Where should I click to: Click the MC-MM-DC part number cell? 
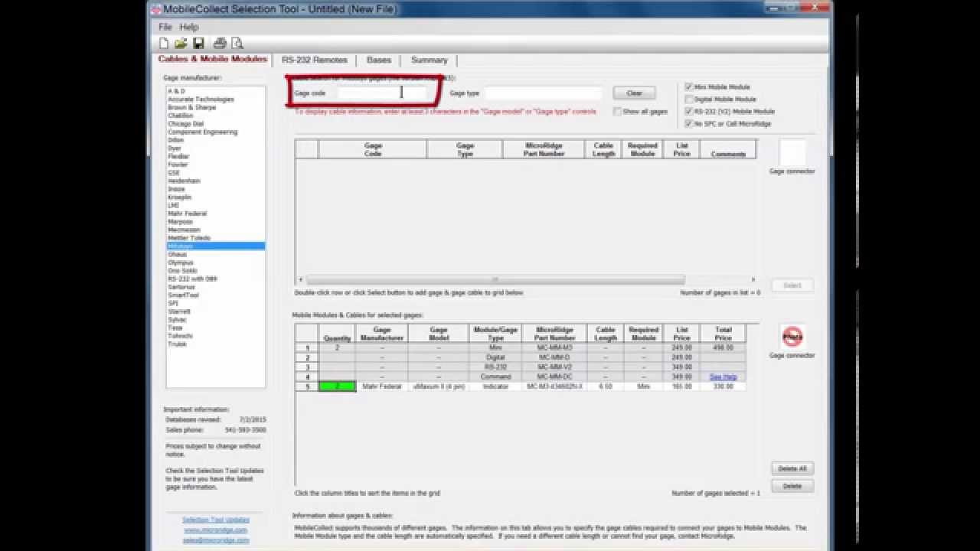click(555, 377)
